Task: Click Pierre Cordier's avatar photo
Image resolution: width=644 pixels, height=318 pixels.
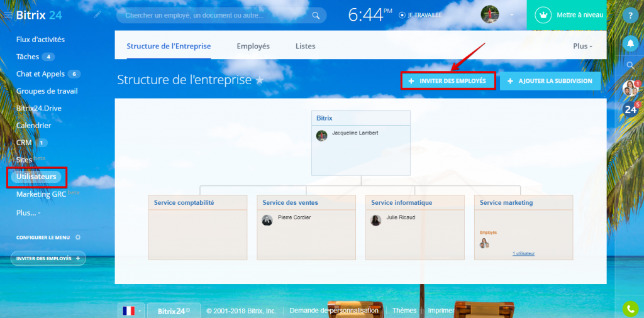Action: point(267,220)
